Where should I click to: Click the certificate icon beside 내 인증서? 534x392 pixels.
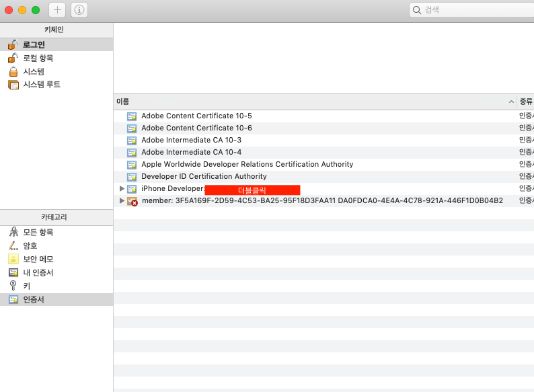point(13,272)
